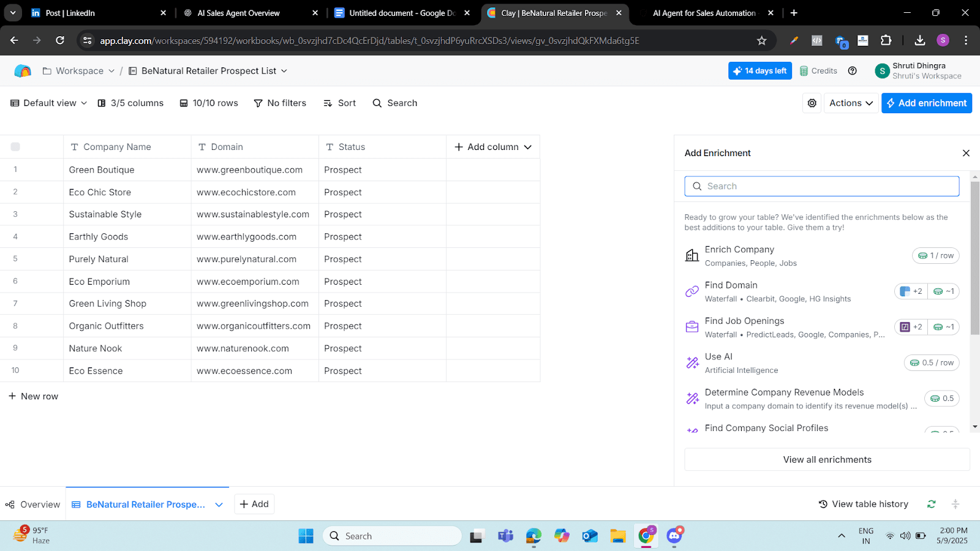Click the 14 days left trial button
This screenshot has width=980, height=551.
pyautogui.click(x=760, y=71)
